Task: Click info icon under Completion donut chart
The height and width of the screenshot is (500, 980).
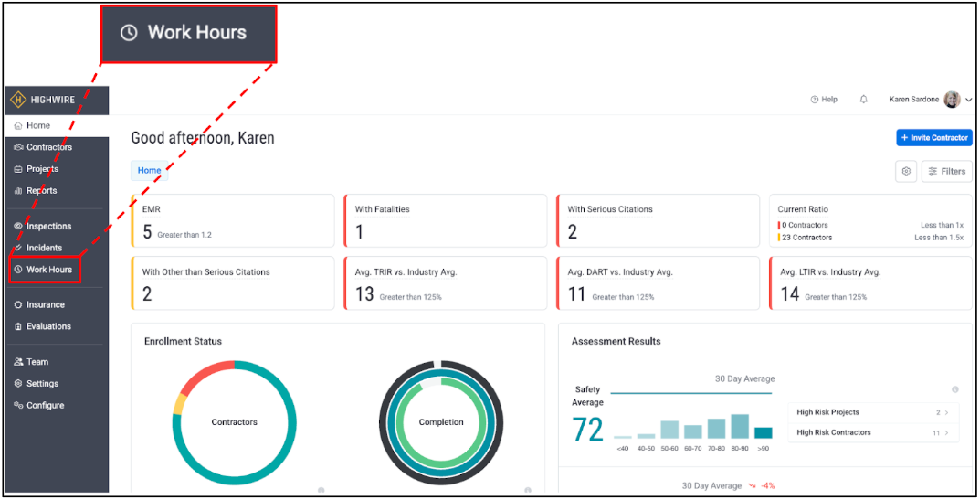Action: (529, 490)
